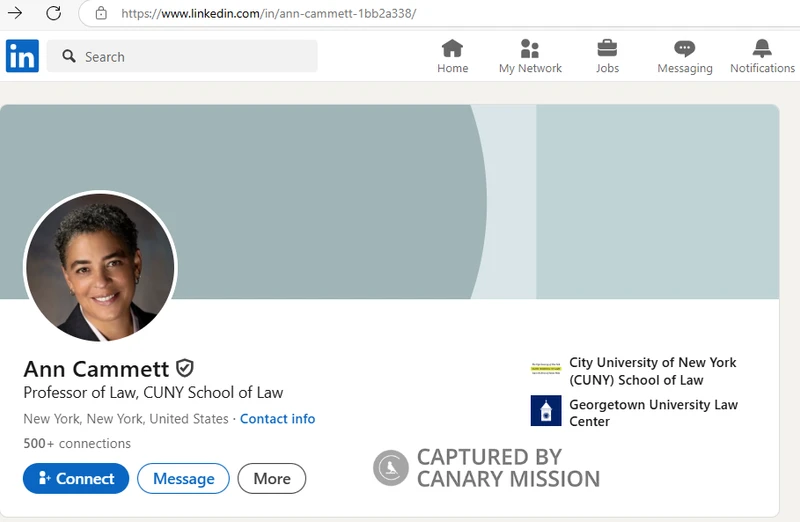Click the CUNY School of Law logo
Screen dimensions: 800x522
click(546, 368)
